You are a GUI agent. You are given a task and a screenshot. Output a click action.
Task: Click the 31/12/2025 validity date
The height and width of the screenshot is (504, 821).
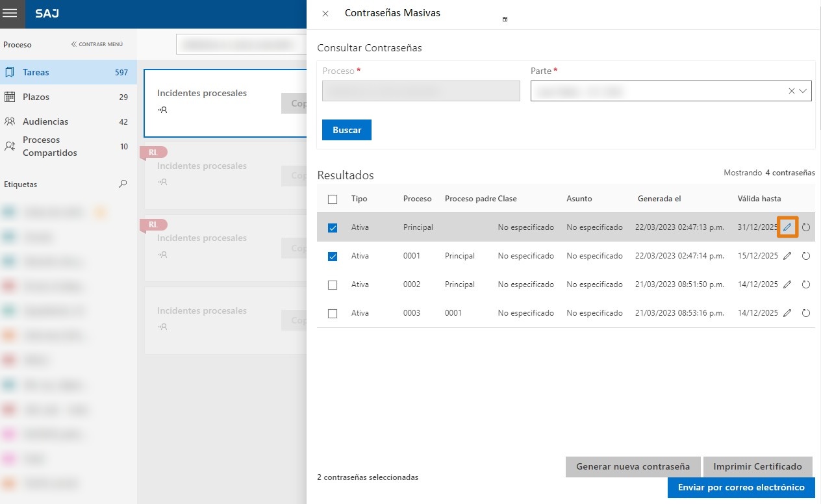[x=757, y=227]
